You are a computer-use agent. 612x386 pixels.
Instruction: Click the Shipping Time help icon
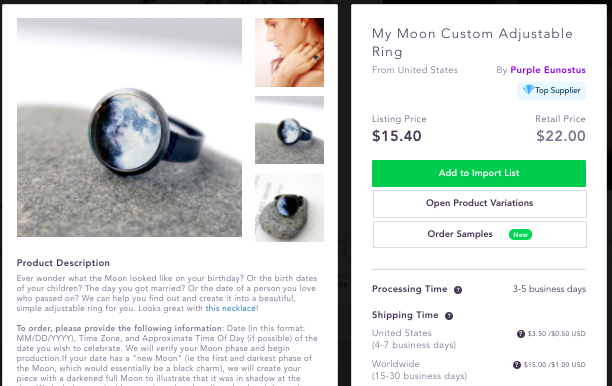449,316
